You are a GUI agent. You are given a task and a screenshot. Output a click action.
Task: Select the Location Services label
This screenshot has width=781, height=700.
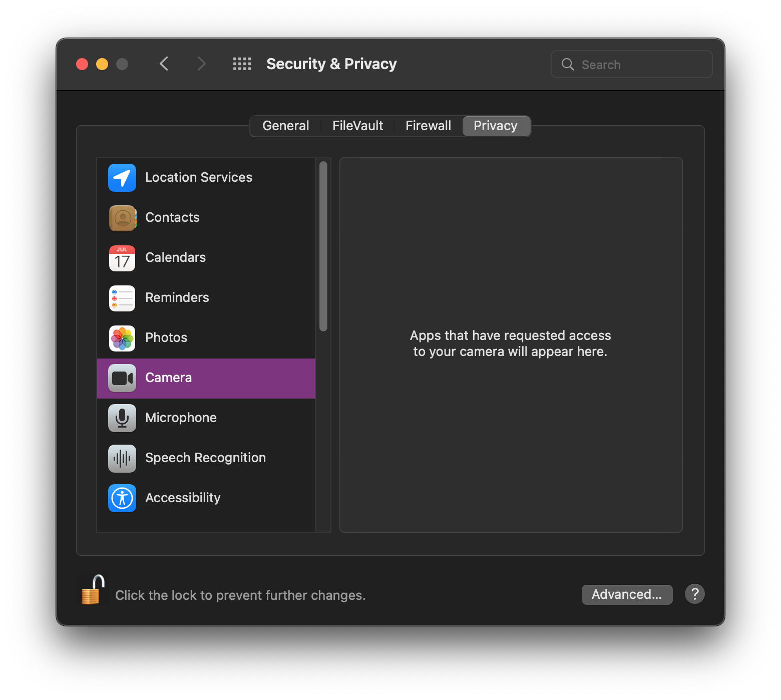coord(199,177)
